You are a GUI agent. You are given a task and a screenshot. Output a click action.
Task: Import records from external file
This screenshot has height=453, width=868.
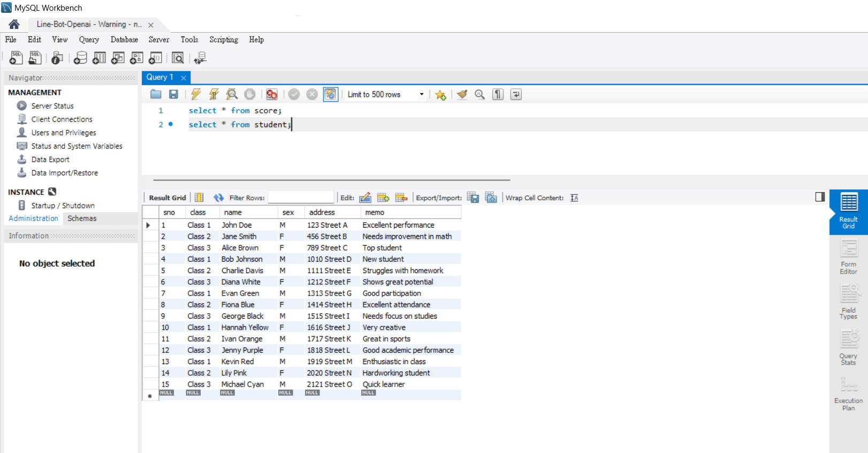491,198
